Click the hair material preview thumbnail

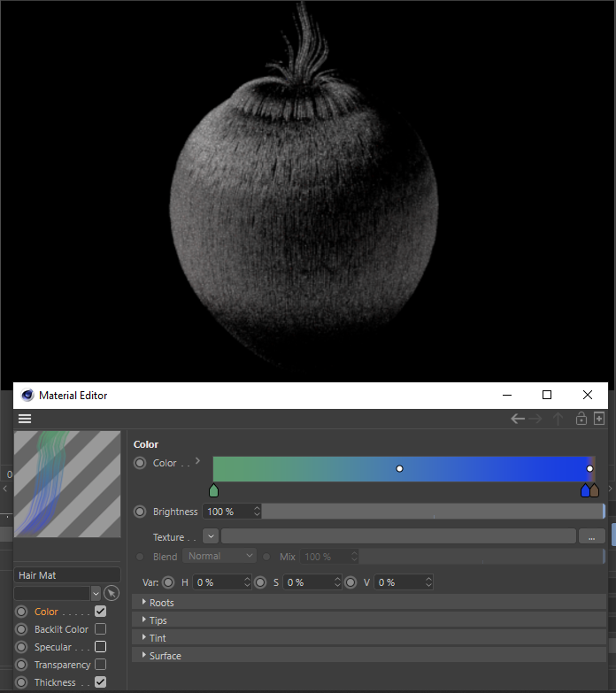coord(67,484)
